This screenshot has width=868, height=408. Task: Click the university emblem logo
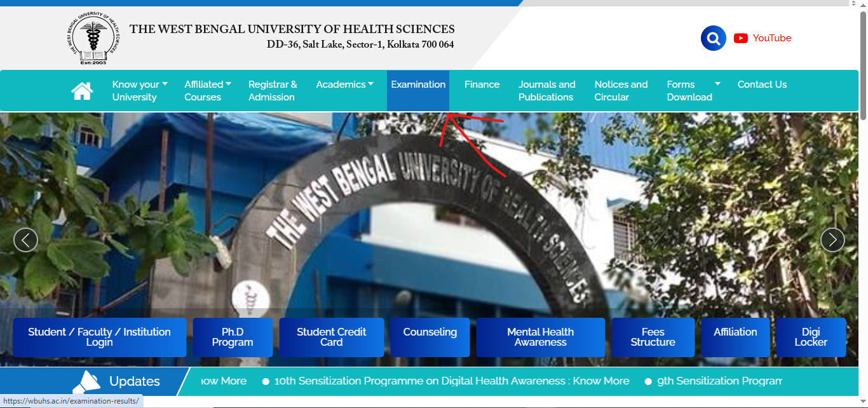94,39
